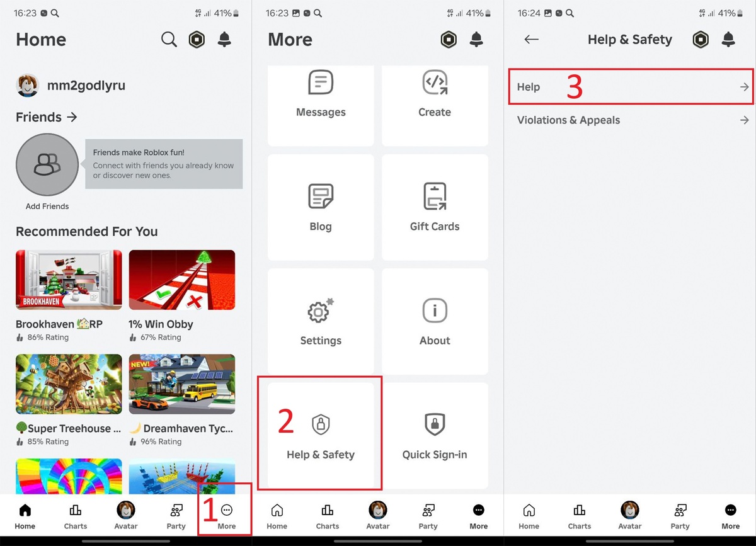Screen dimensions: 756x546
Task: Select Home tab in More screen navbar
Action: click(277, 516)
